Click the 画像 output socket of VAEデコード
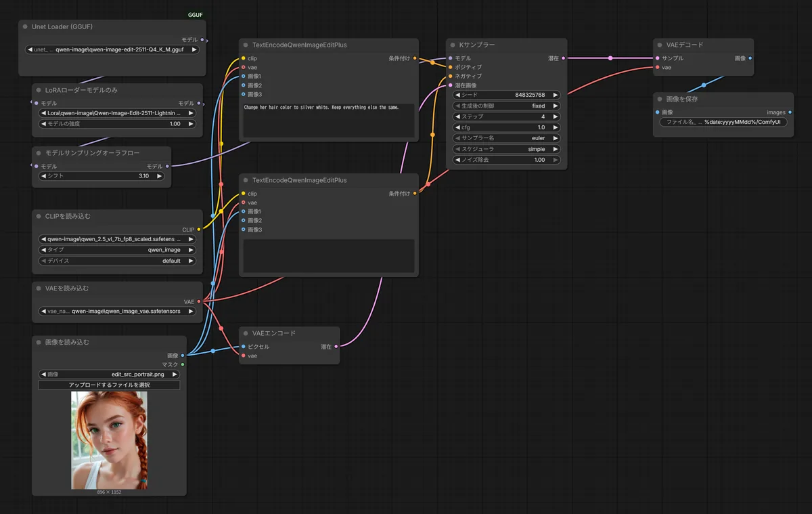This screenshot has height=514, width=812. 750,58
